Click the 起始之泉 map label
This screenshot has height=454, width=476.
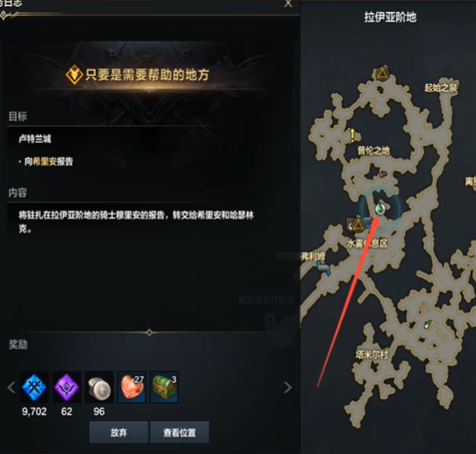[x=440, y=88]
